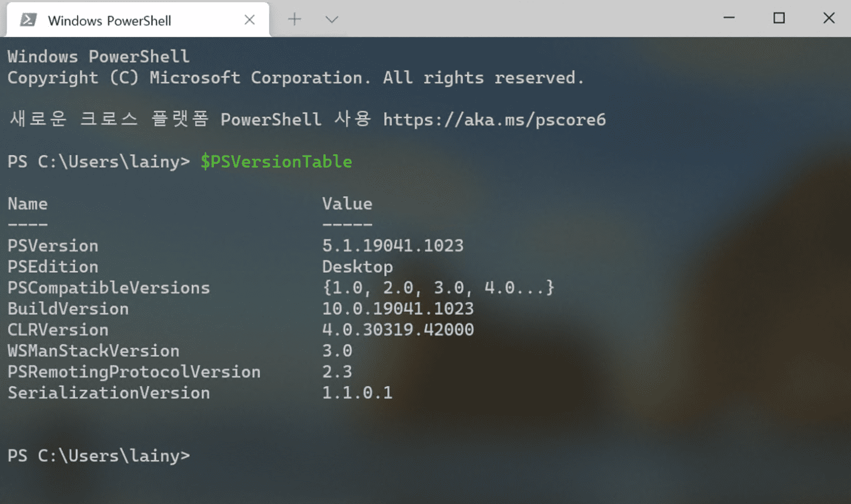The image size is (851, 504).
Task: Click the BuildVersion row name
Action: click(68, 308)
